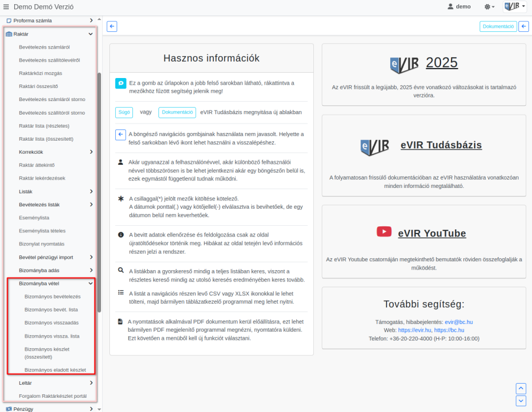Open Raktár lista (részletes)
Viewport: 532px width, 412px height.
44,126
